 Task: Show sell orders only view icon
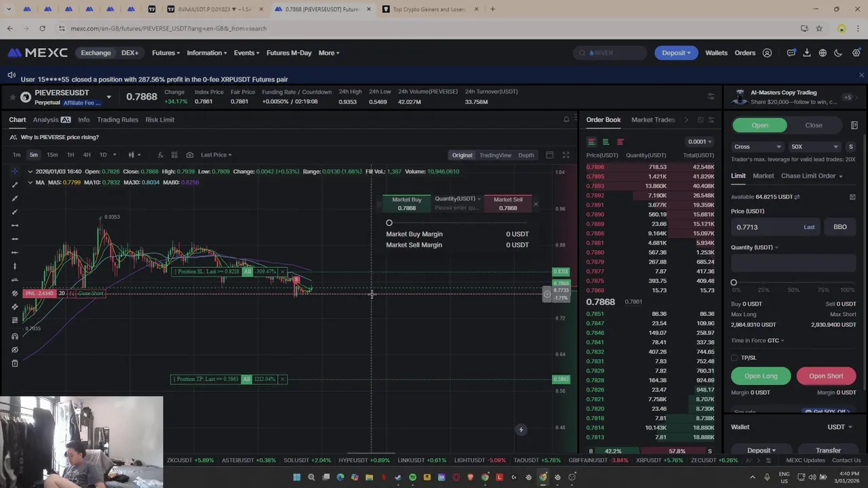tap(620, 142)
